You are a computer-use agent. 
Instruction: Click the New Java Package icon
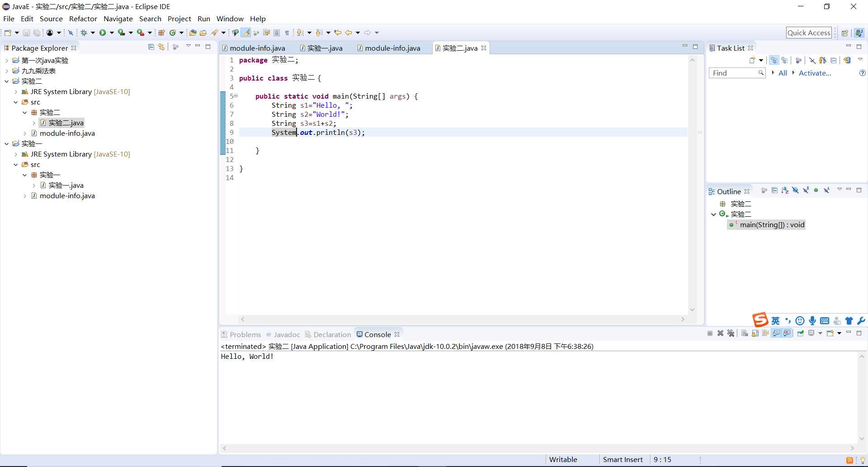(161, 33)
